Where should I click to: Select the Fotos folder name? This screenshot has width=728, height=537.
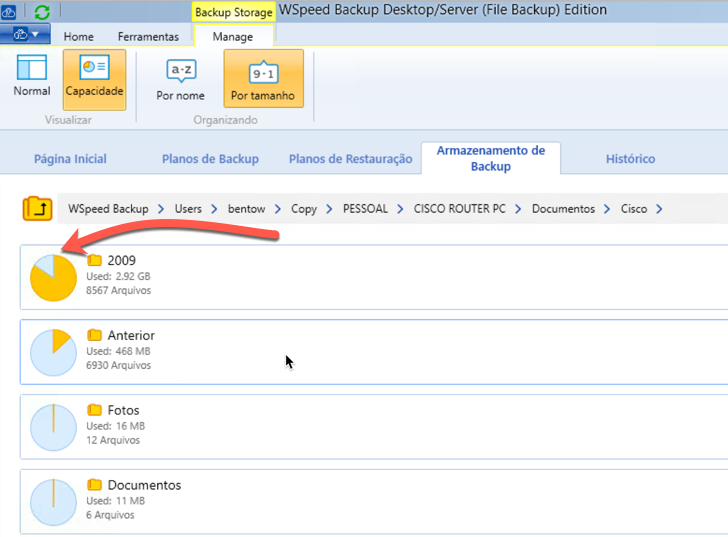[124, 410]
